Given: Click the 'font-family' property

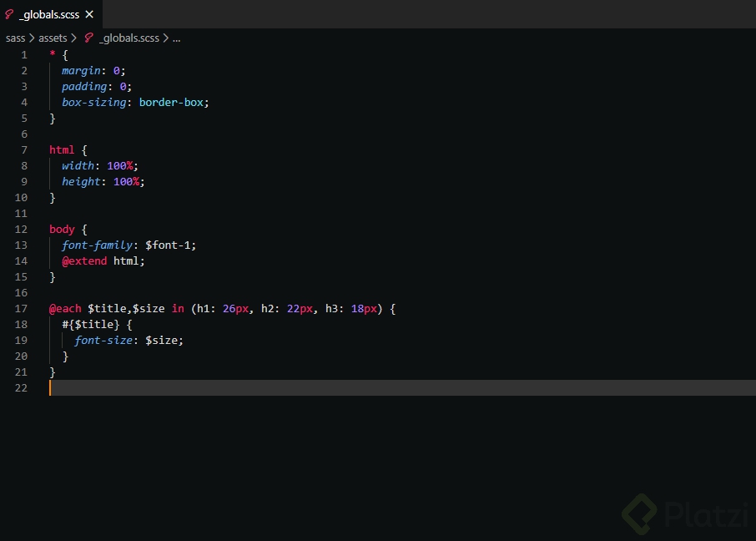Looking at the screenshot, I should tap(97, 245).
